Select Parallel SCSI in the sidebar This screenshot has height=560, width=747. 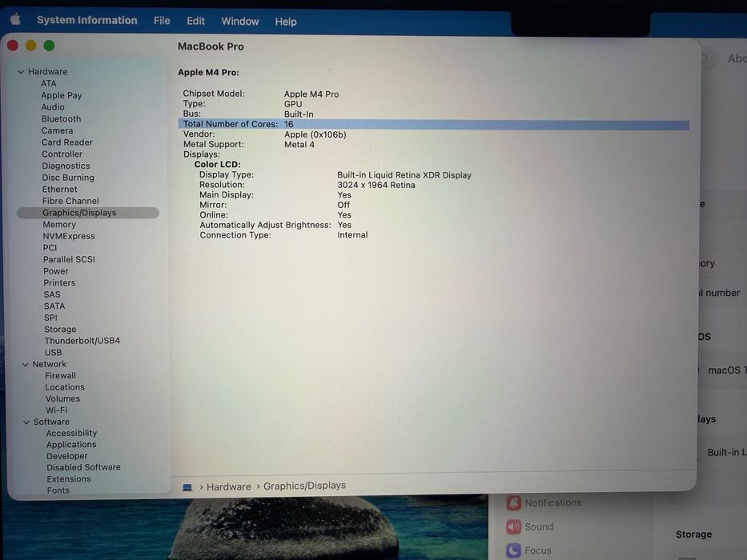point(69,259)
